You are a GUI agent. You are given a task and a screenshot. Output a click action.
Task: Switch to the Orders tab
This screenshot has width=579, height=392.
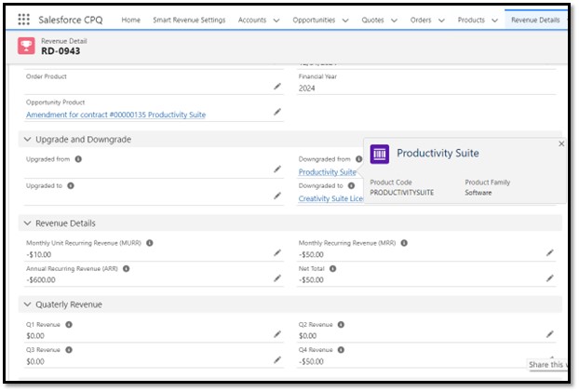[x=421, y=20]
